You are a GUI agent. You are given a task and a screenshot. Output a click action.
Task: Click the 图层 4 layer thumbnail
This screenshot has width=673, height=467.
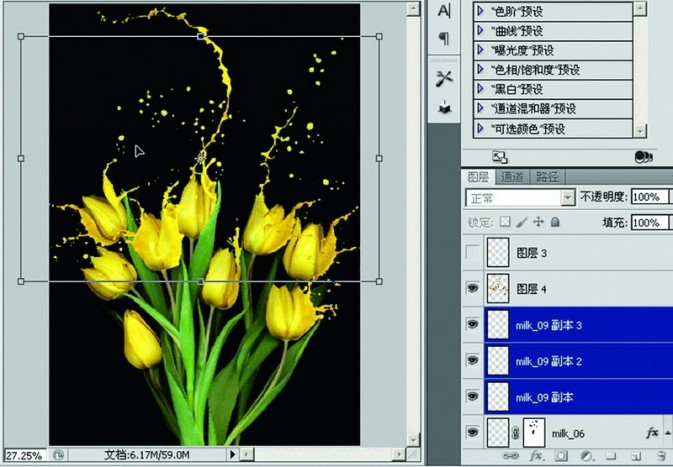pyautogui.click(x=498, y=288)
